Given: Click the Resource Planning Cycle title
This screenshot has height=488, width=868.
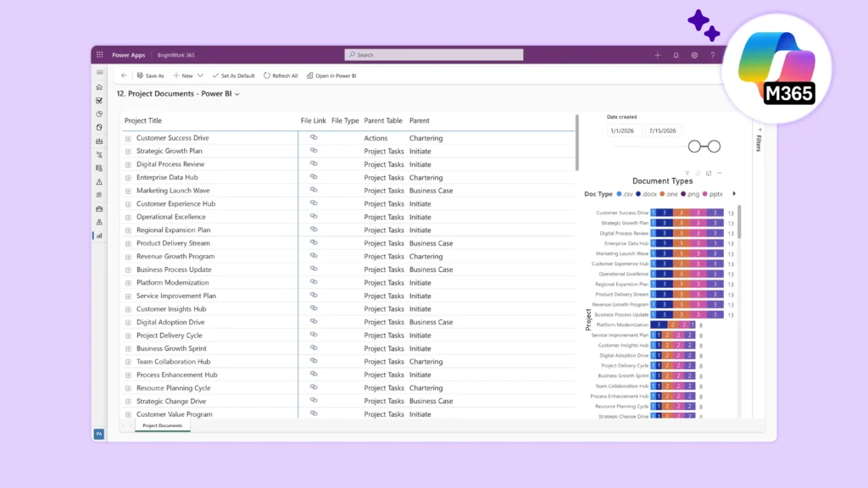Looking at the screenshot, I should tap(173, 388).
